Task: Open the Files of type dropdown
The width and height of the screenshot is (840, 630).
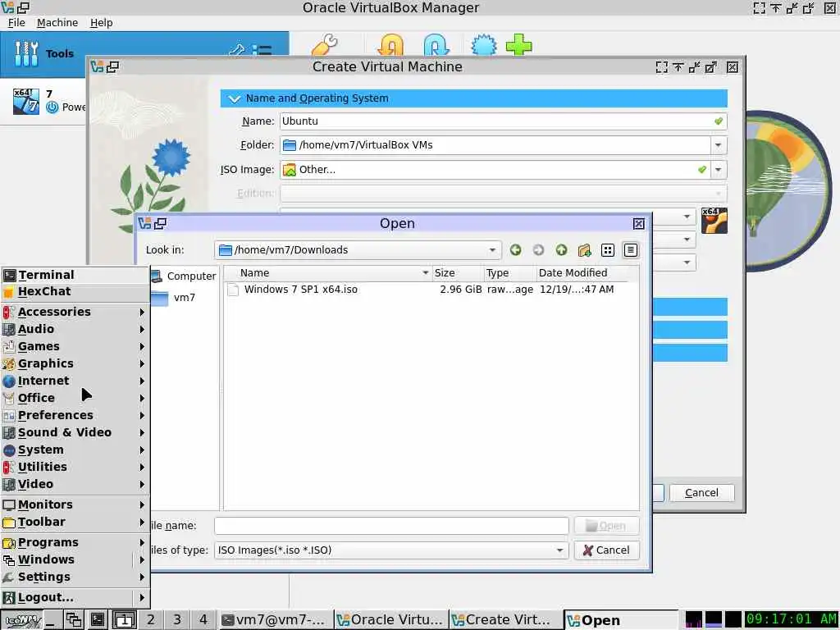Action: [x=391, y=550]
